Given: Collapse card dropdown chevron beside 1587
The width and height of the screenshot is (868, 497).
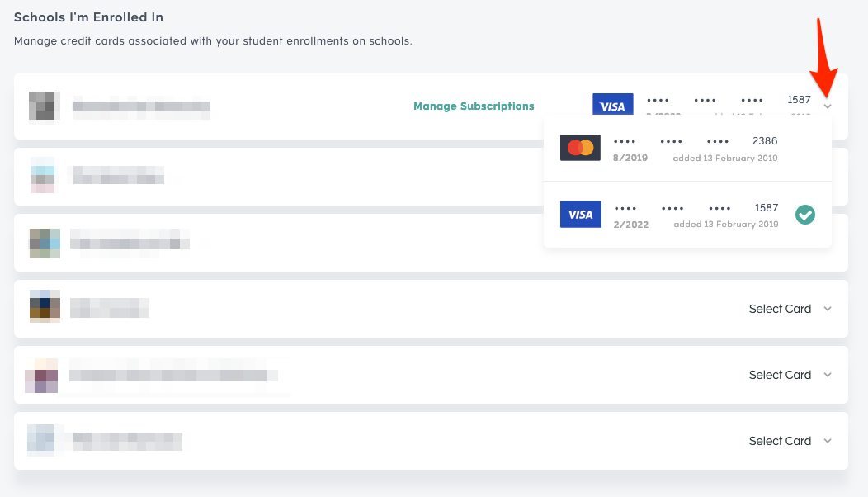Looking at the screenshot, I should (828, 106).
